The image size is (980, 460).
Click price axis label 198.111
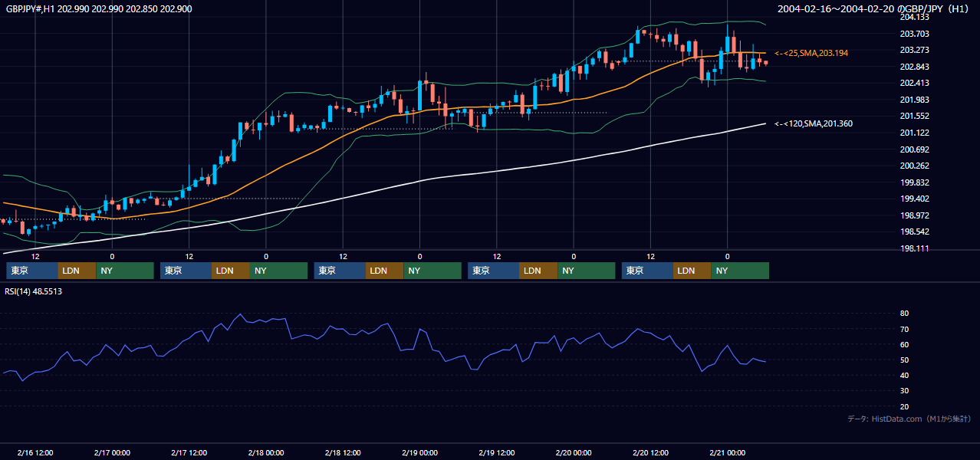pos(913,248)
